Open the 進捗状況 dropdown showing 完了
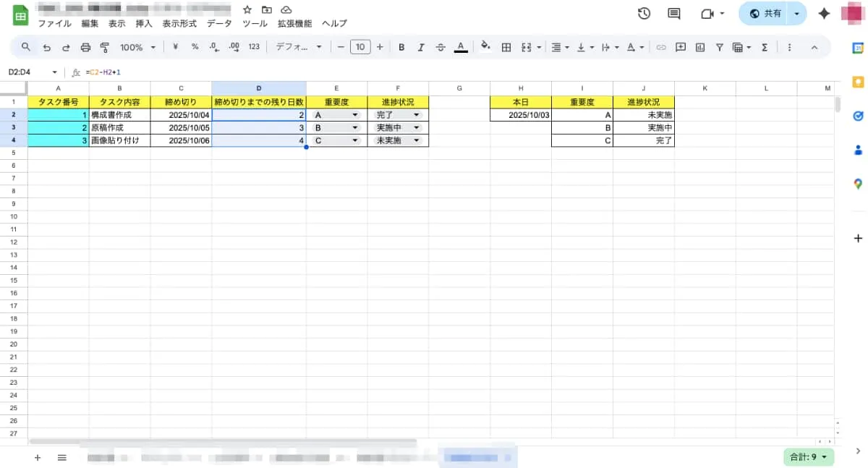 click(x=416, y=115)
